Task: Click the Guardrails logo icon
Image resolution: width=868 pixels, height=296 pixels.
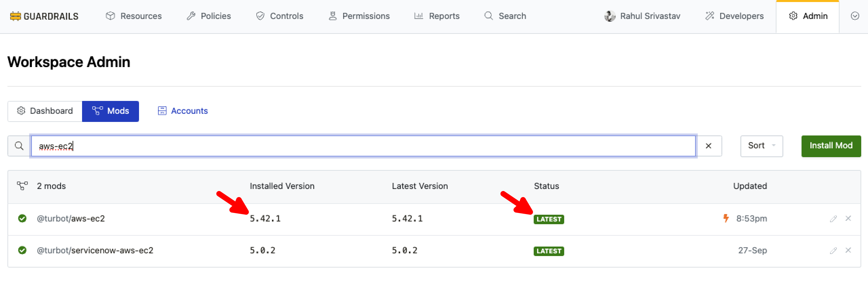Action: (15, 16)
